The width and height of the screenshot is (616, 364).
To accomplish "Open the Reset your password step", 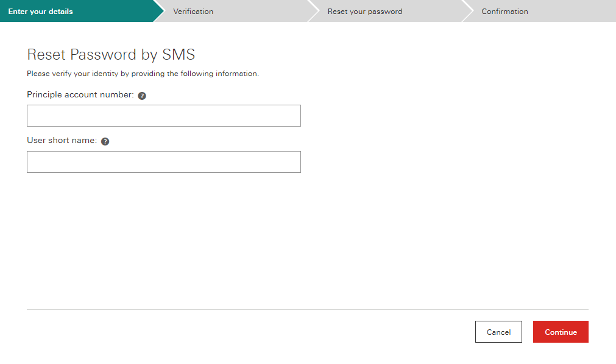I will (x=364, y=12).
